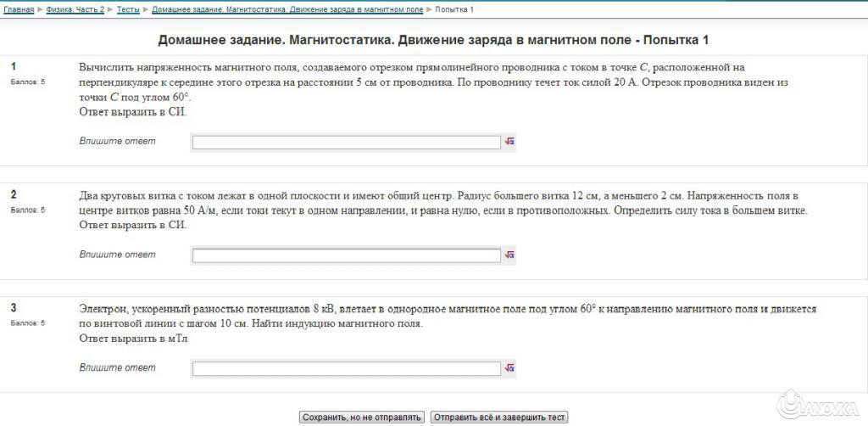Click the answer field for question 2
Viewport: 868px width, 426px height.
tap(347, 255)
